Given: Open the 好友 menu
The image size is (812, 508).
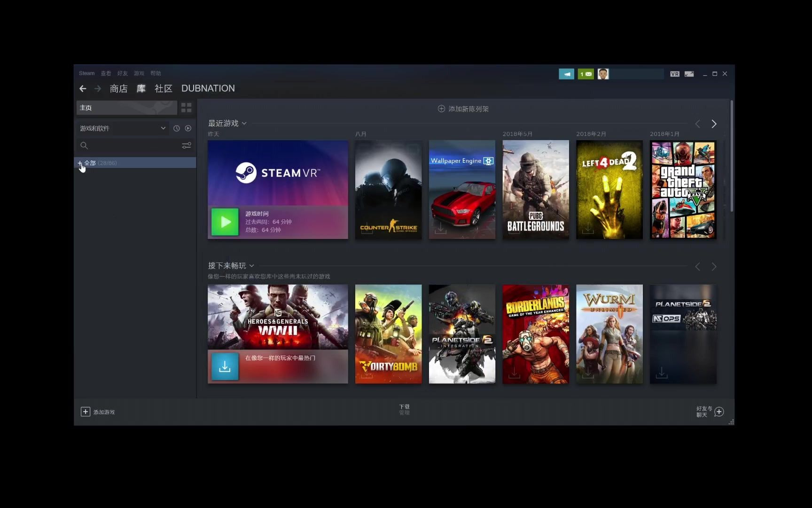Looking at the screenshot, I should 123,73.
